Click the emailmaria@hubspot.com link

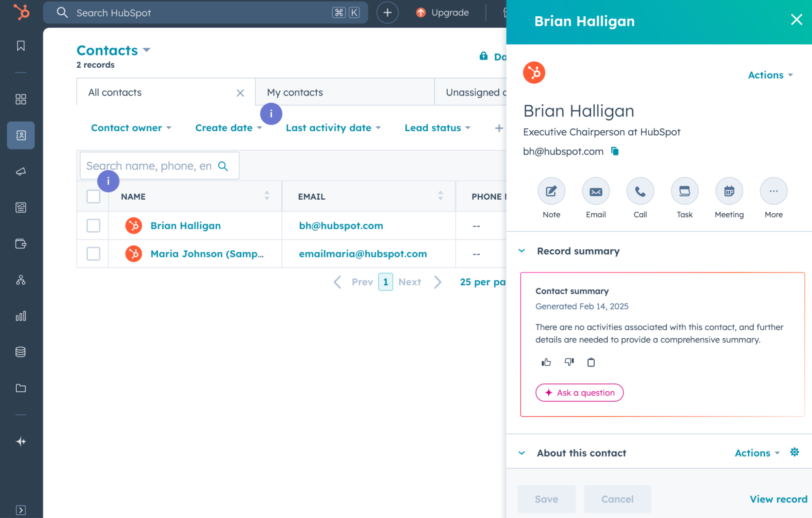[363, 254]
